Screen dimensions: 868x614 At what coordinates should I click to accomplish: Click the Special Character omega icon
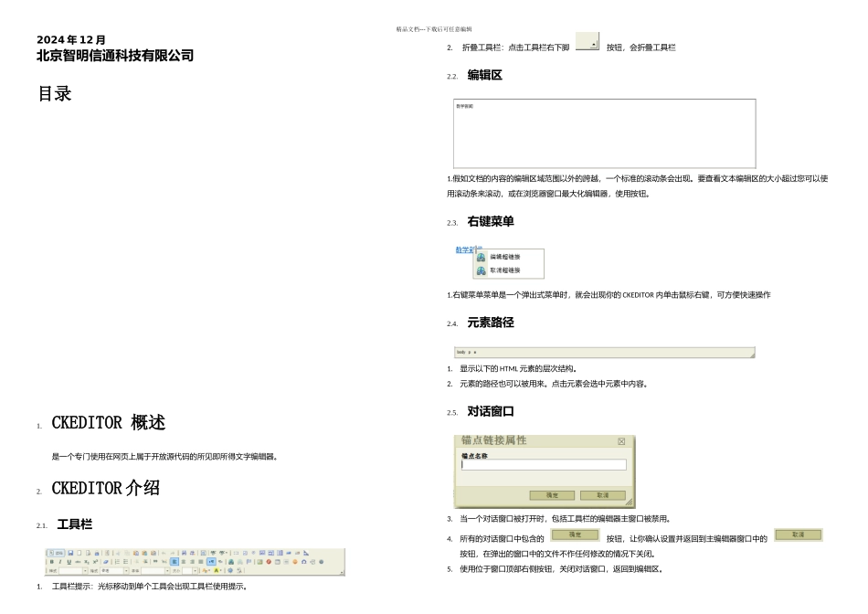tap(304, 562)
